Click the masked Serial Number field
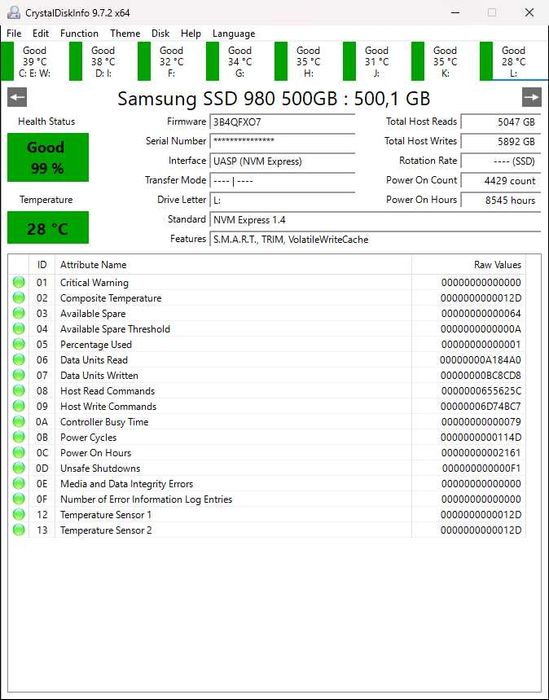549x700 pixels. pos(282,141)
